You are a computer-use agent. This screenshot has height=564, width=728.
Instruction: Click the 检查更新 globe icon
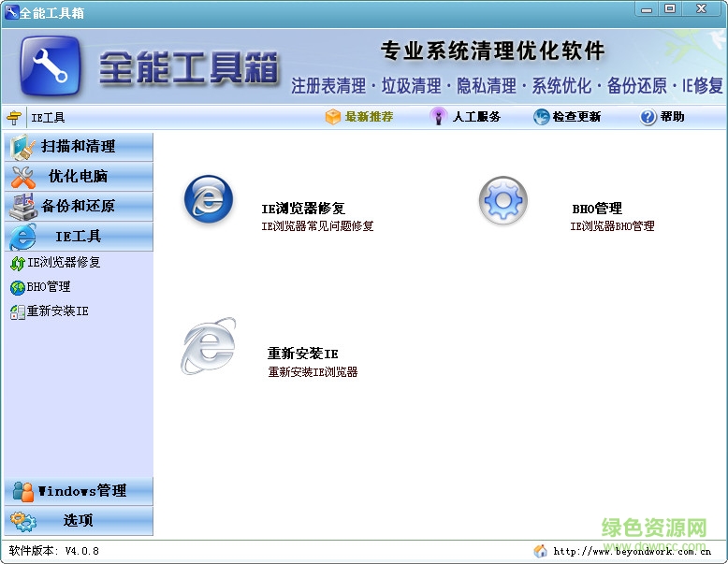click(542, 117)
